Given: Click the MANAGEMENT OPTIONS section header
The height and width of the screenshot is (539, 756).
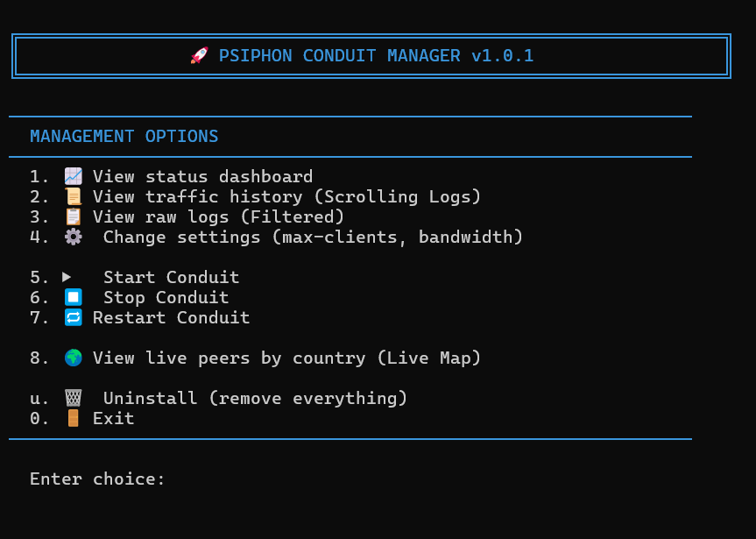Looking at the screenshot, I should click(x=124, y=136).
